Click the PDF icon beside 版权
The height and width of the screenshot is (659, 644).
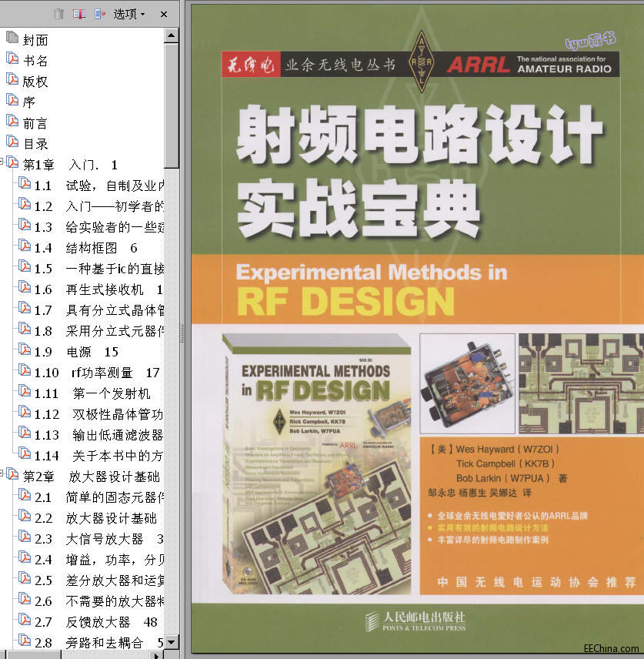[x=12, y=79]
